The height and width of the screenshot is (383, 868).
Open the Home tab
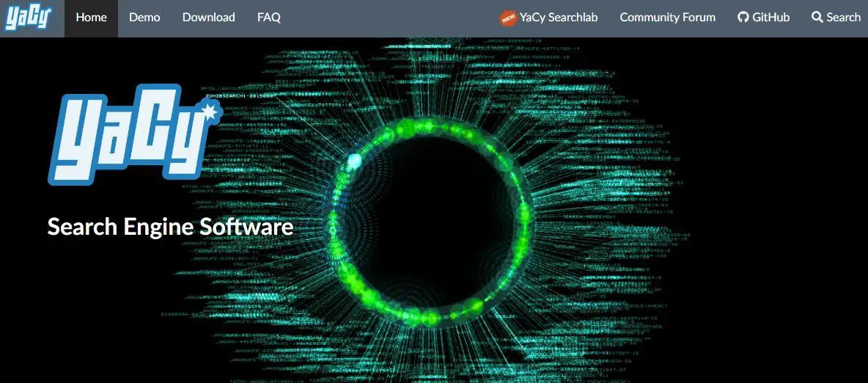(92, 18)
